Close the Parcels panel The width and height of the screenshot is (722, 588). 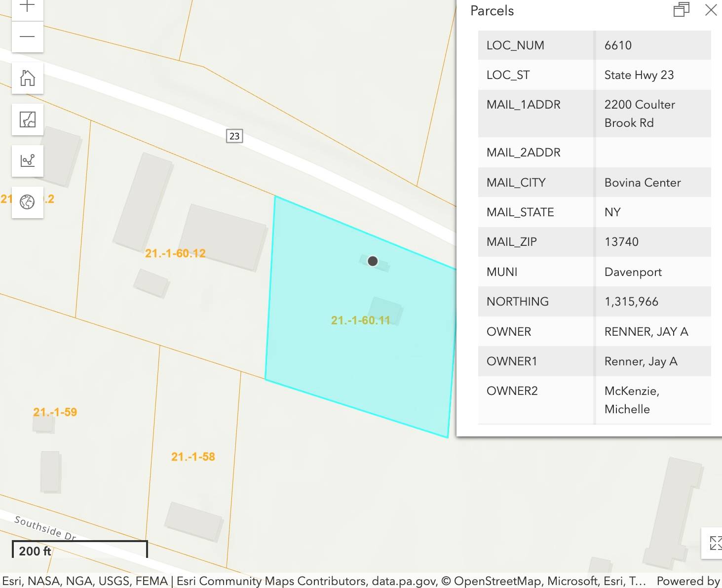[710, 9]
